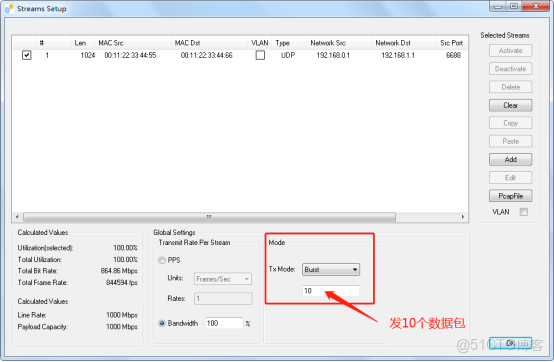Click the burst count field showing 10
554x362 pixels.
pos(331,291)
